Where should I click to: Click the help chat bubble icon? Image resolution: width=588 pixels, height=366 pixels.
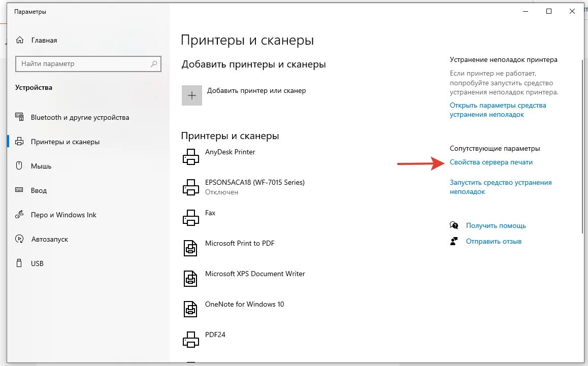click(454, 225)
